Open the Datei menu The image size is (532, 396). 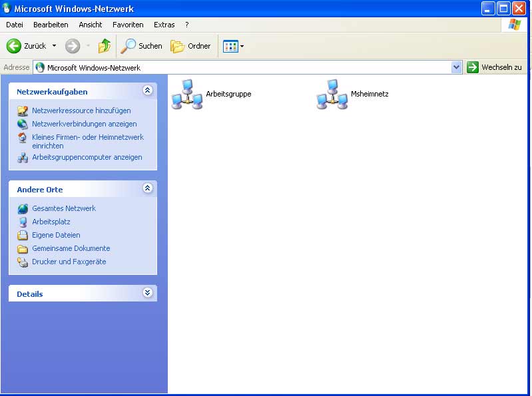point(15,25)
